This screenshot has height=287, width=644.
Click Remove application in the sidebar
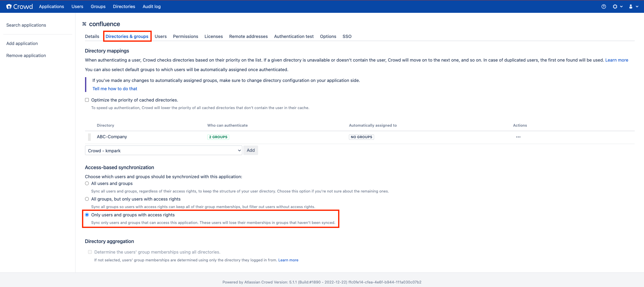26,56
